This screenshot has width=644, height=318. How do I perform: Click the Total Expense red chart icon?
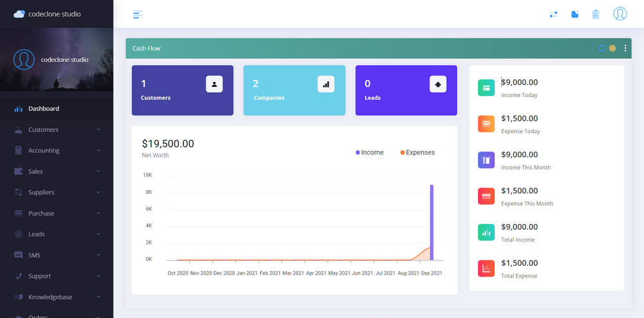pyautogui.click(x=486, y=268)
